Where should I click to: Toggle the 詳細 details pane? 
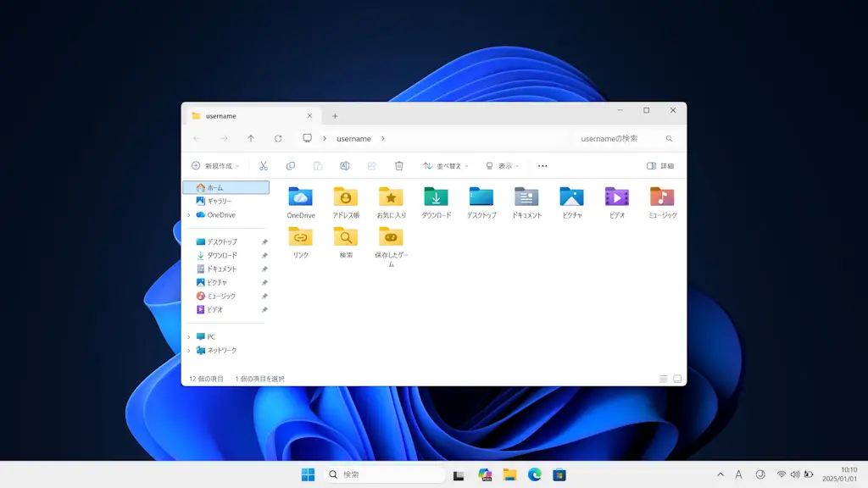(x=660, y=166)
